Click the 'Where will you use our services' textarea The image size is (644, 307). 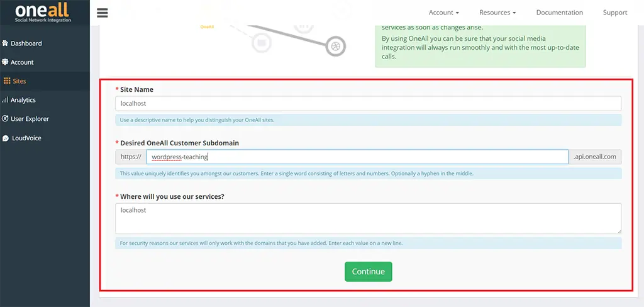pos(369,219)
